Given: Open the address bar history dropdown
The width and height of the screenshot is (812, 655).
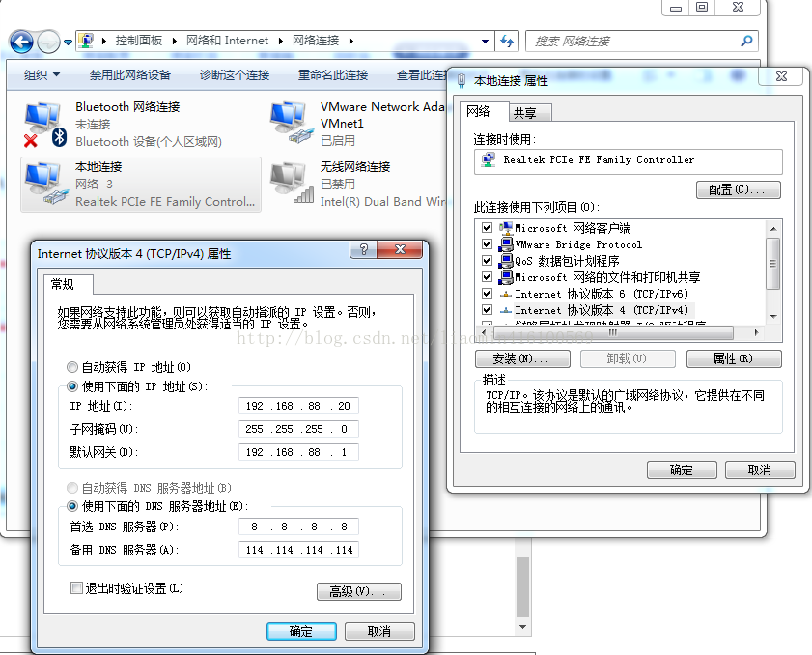Looking at the screenshot, I should pos(485,41).
